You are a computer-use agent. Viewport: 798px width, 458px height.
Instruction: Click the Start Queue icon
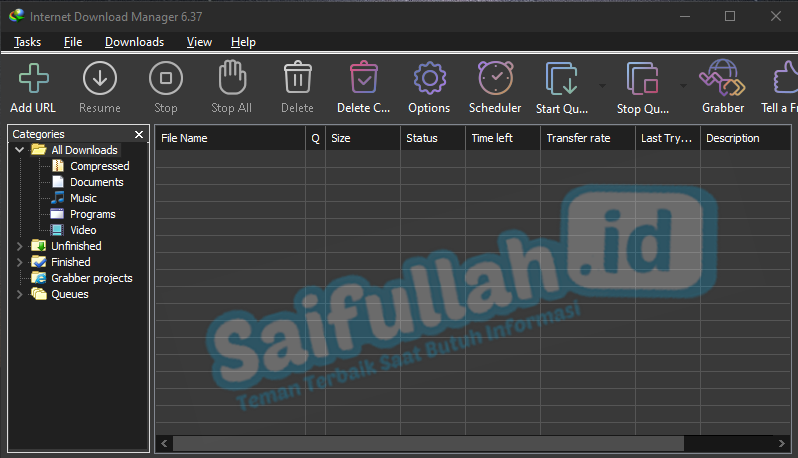(x=562, y=78)
